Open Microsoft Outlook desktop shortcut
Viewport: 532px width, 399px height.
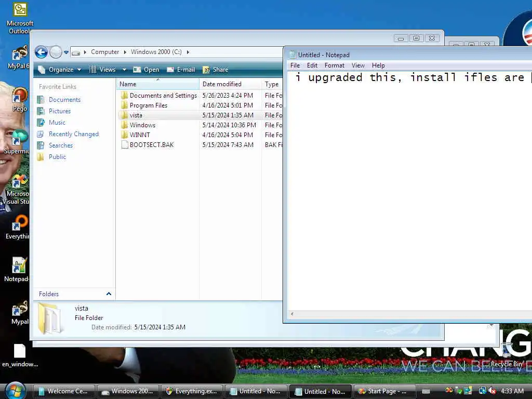tap(20, 19)
